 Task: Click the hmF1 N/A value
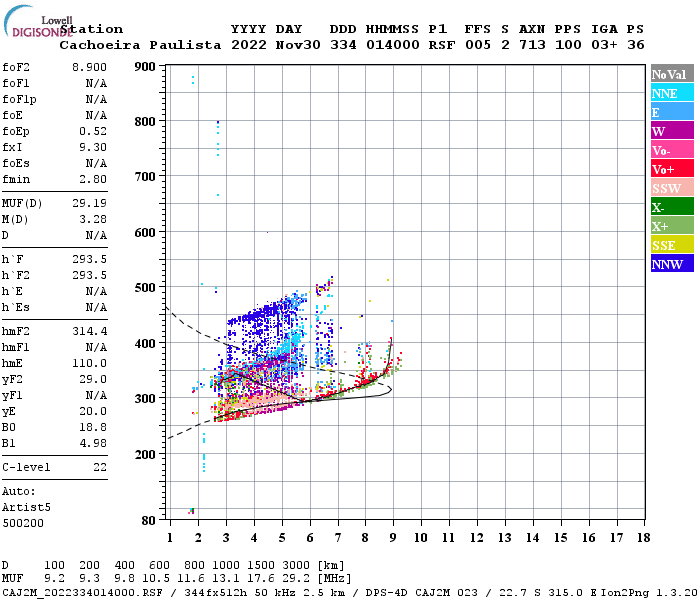tap(96, 347)
